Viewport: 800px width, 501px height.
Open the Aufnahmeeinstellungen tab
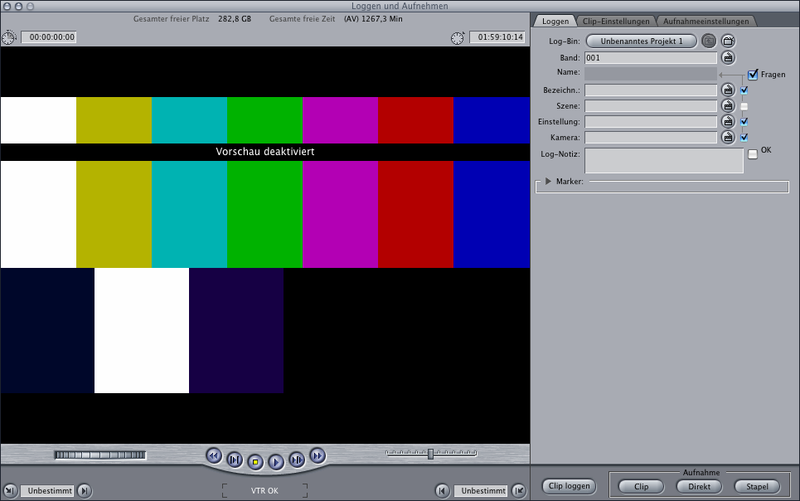coord(706,21)
